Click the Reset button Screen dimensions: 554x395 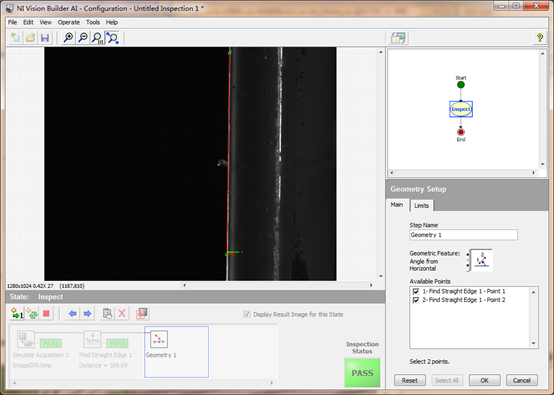[409, 380]
